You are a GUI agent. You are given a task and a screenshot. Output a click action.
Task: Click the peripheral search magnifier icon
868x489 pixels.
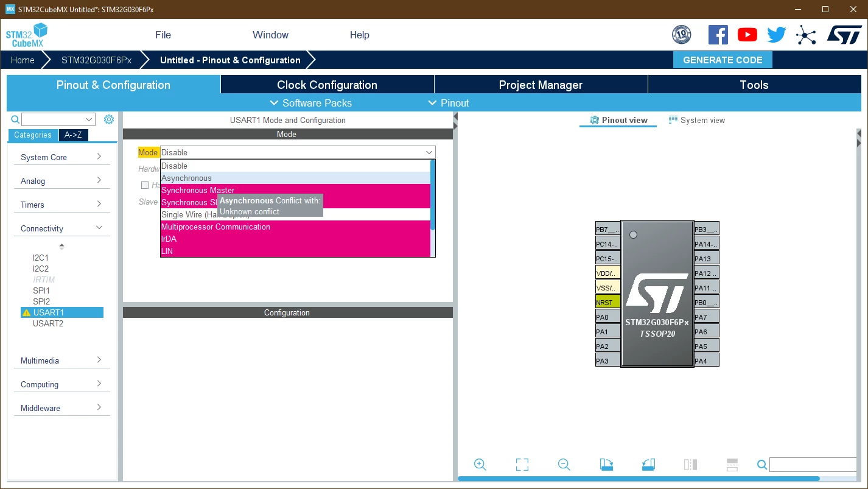(15, 119)
